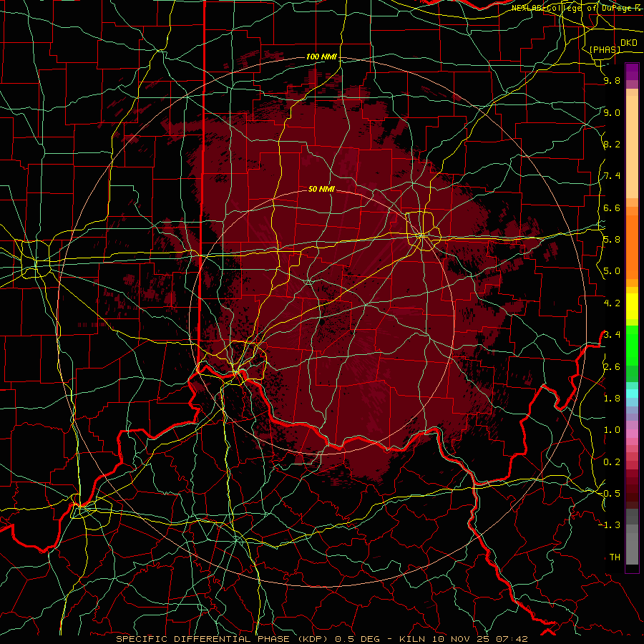Screen dimensions: 644x644
Task: Click the 0.2 value on the color scale
Action: click(x=612, y=462)
